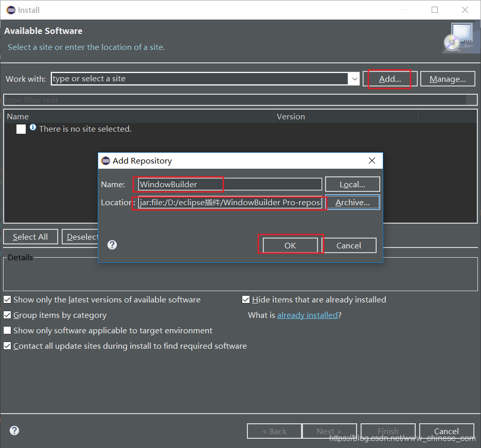Click the help icon at Install window bottom
The image size is (481, 448).
pos(14,431)
